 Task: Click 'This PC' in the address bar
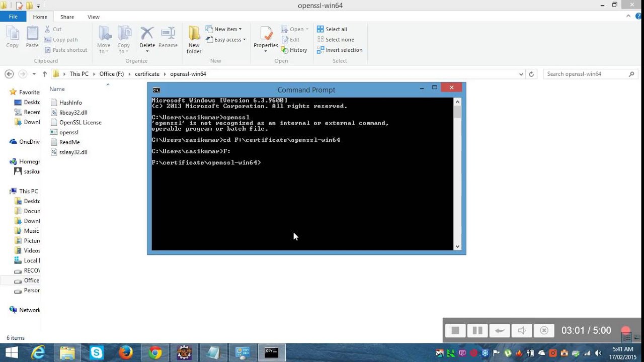pos(79,74)
